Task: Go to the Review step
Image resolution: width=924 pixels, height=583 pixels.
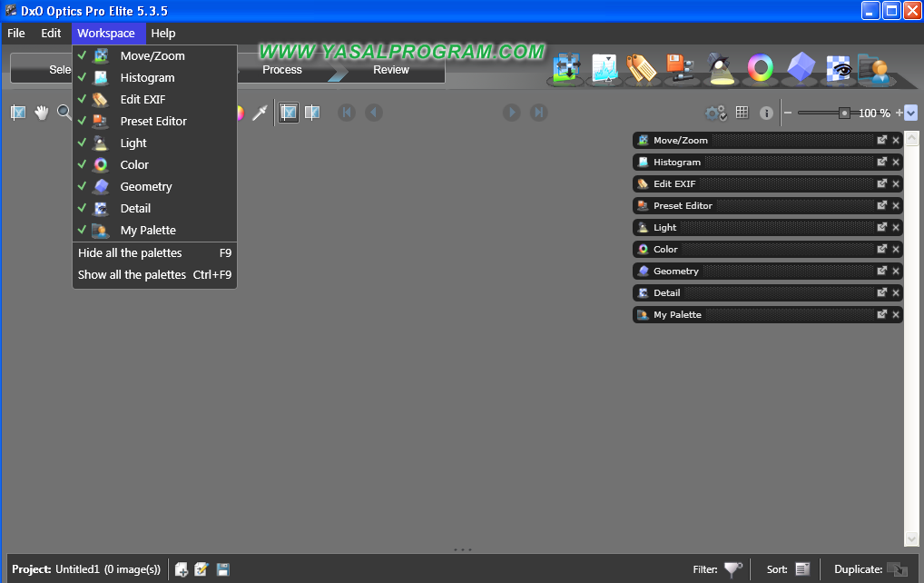Action: tap(391, 70)
